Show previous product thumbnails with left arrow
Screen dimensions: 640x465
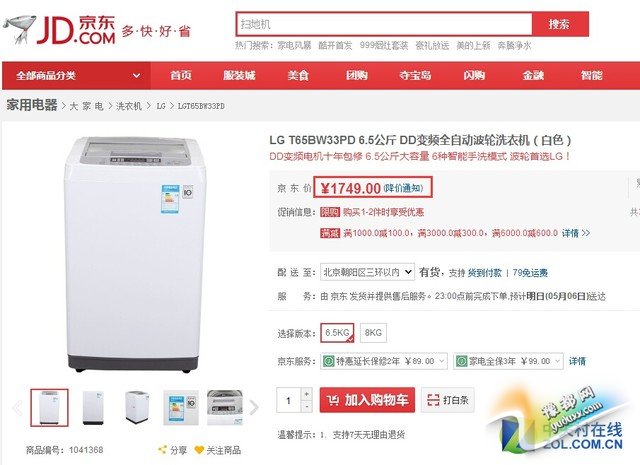pos(18,407)
